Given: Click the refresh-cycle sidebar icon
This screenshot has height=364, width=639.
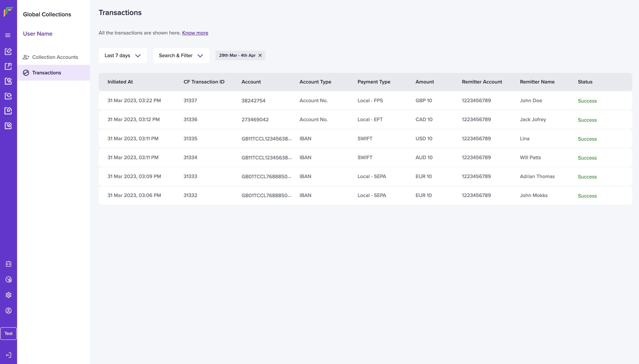Looking at the screenshot, I should tap(8, 96).
